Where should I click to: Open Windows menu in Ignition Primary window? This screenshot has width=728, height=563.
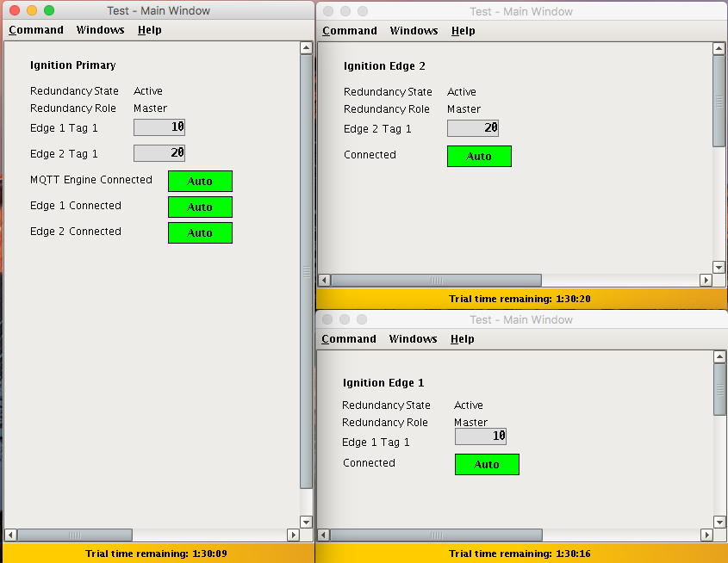[100, 30]
